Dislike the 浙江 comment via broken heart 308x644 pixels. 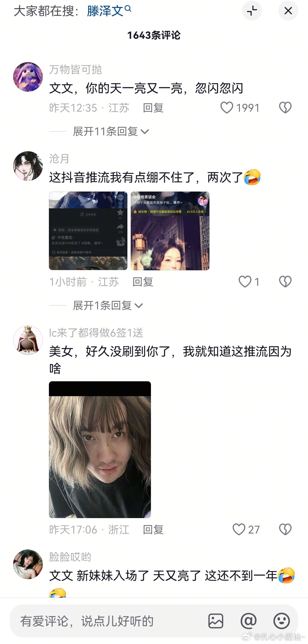click(285, 529)
